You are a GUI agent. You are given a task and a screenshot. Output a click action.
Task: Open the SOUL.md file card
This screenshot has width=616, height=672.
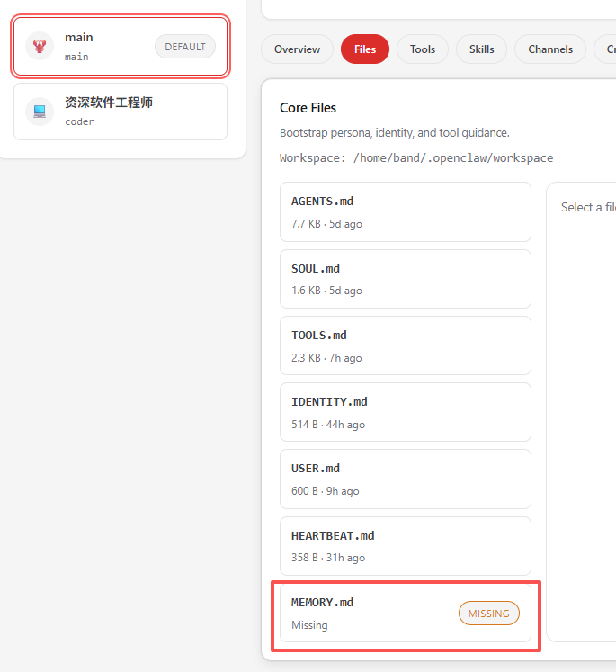(x=406, y=279)
